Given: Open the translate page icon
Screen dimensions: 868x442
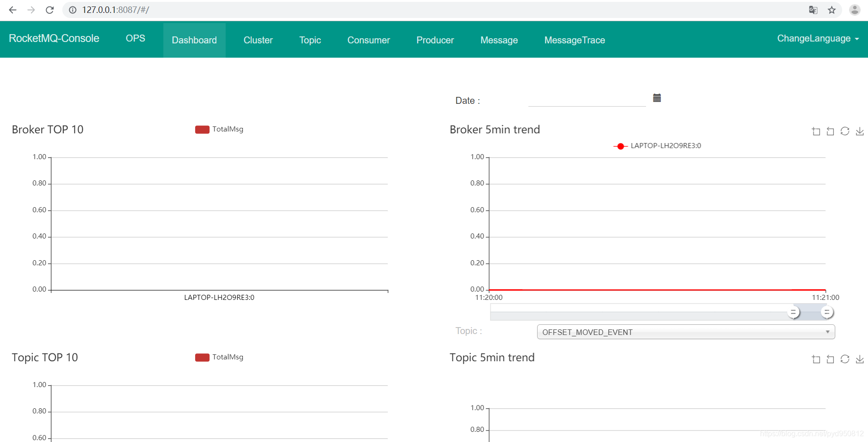Looking at the screenshot, I should (x=814, y=10).
